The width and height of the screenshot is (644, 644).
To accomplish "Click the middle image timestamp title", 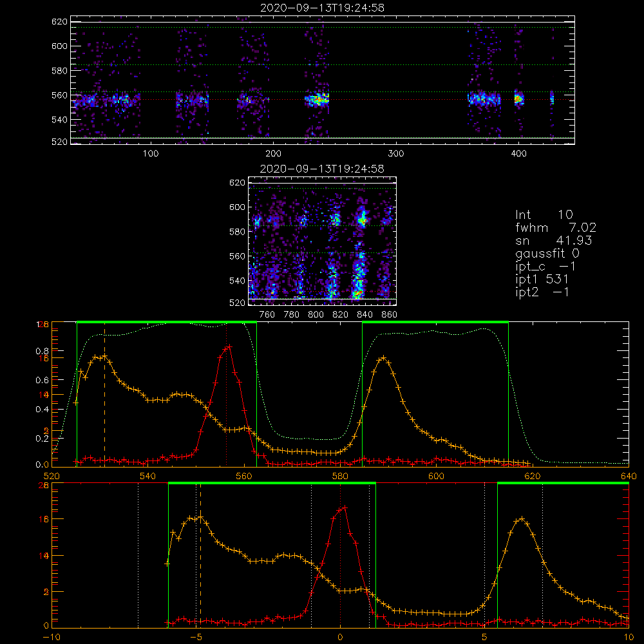I will [323, 169].
